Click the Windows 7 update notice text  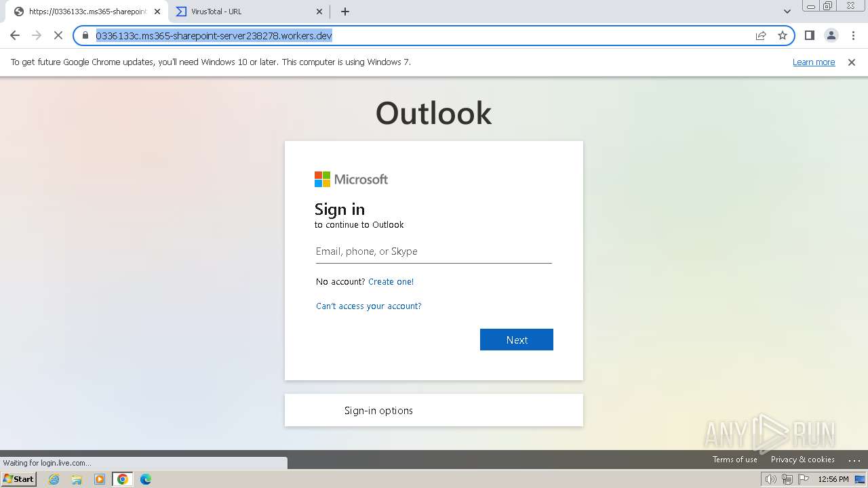pyautogui.click(x=211, y=62)
